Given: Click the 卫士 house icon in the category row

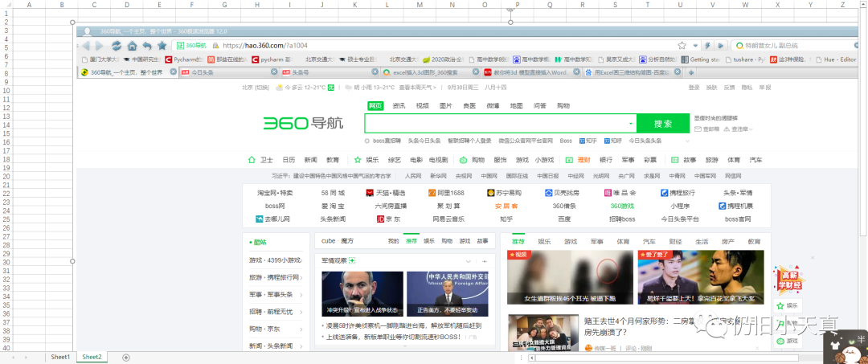Looking at the screenshot, I should pyautogui.click(x=252, y=160).
